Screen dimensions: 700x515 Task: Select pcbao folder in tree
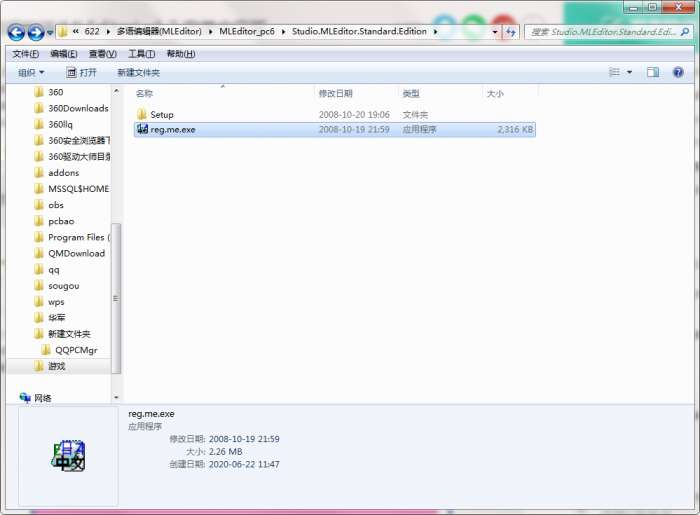point(61,221)
